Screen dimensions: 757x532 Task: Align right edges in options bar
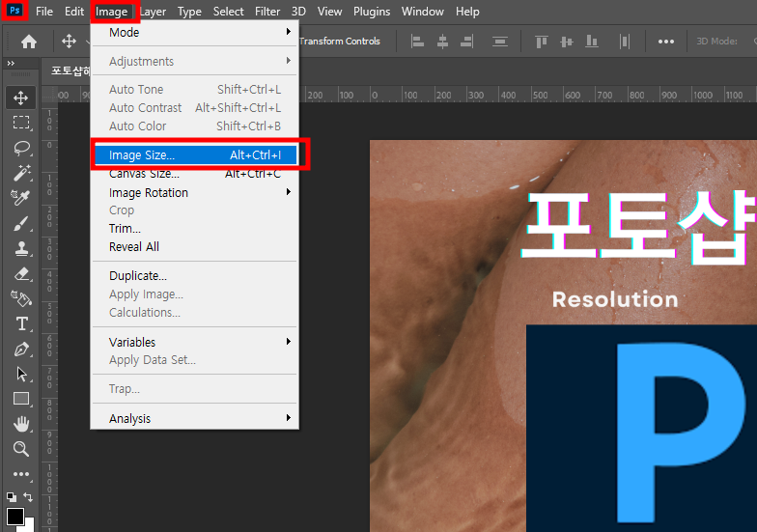point(467,42)
